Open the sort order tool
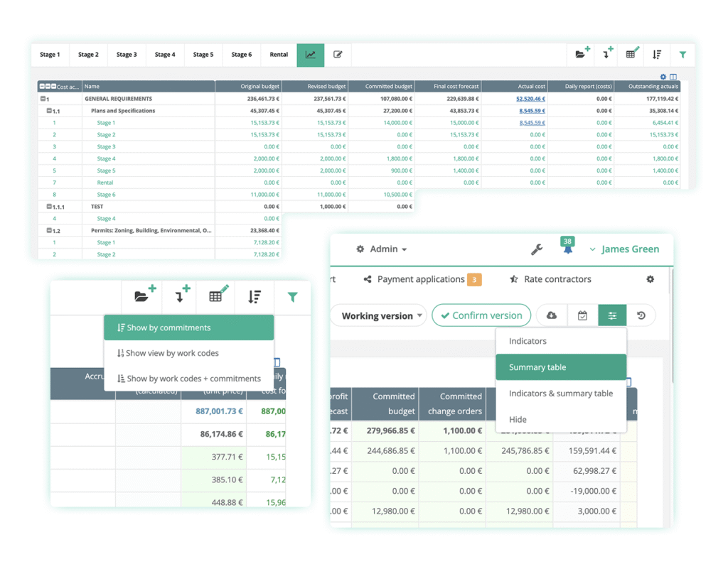Image resolution: width=728 pixels, height=569 pixels. click(656, 54)
